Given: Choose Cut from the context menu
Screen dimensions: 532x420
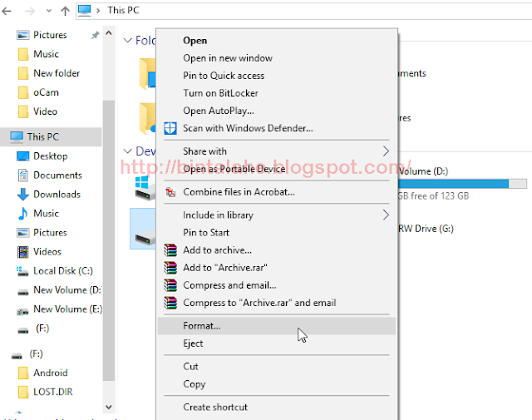Looking at the screenshot, I should click(190, 366).
